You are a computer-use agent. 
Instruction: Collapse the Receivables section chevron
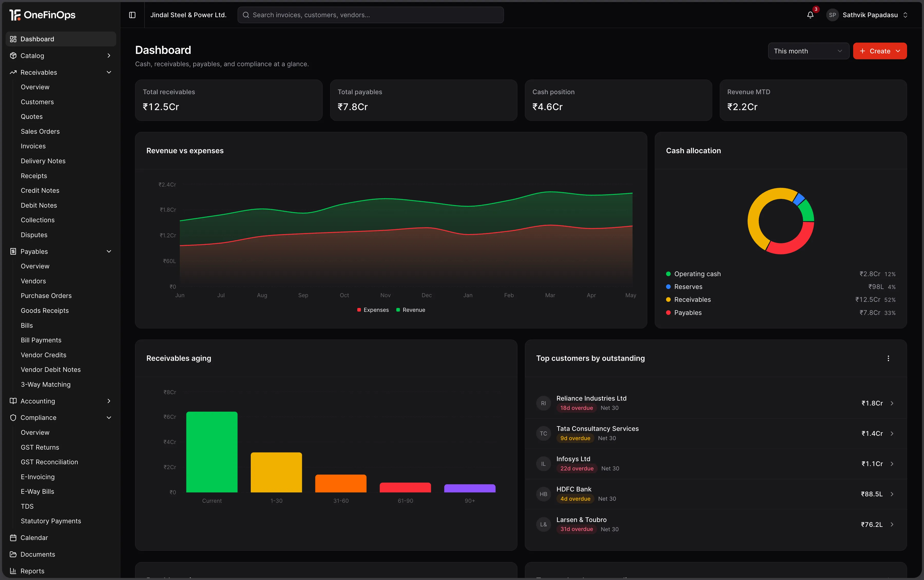coord(109,72)
